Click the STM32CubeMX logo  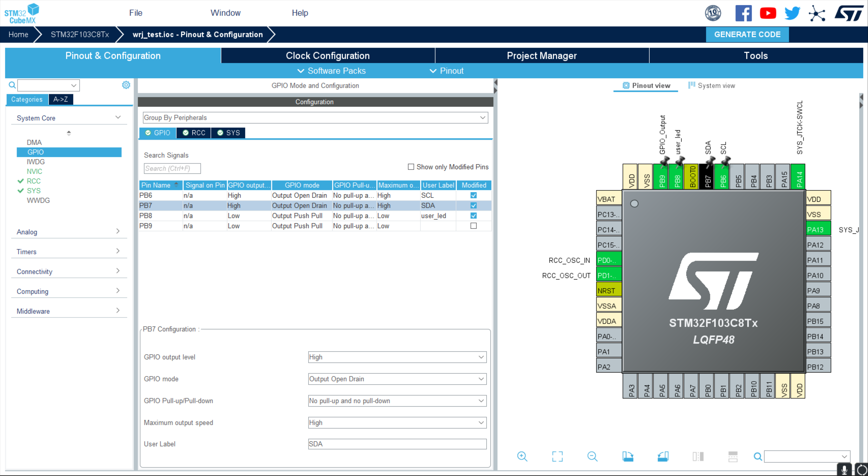(x=22, y=14)
